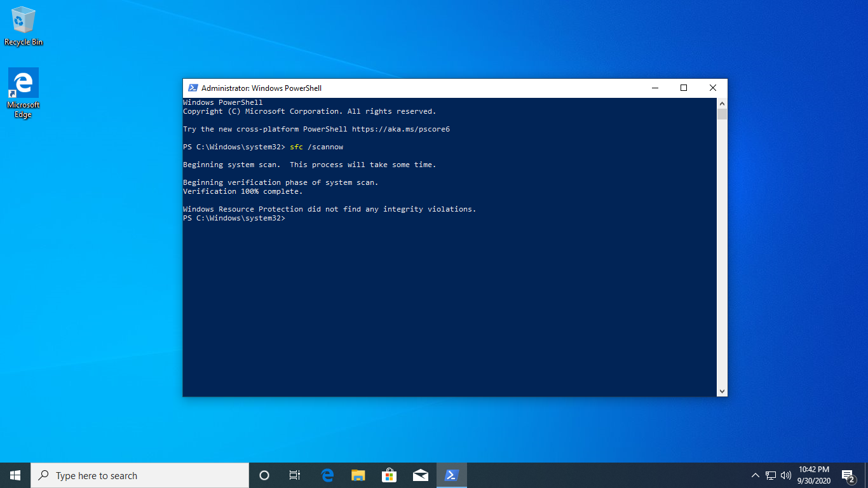Open Microsoft Store from the taskbar
The height and width of the screenshot is (488, 868).
coord(389,475)
